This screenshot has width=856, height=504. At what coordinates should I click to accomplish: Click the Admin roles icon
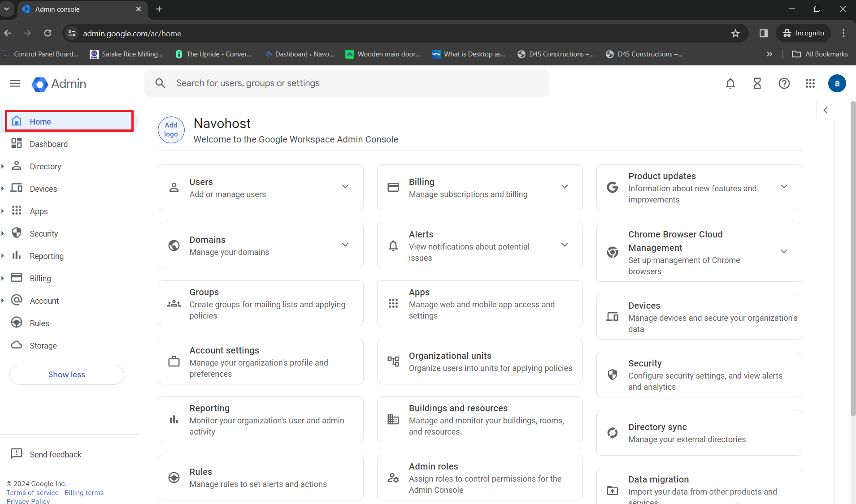pos(393,478)
